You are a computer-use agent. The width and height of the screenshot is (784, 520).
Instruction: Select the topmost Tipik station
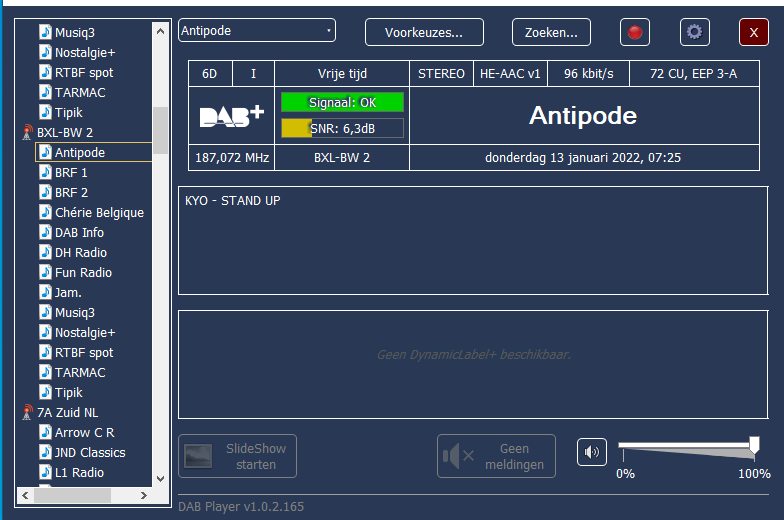point(68,112)
